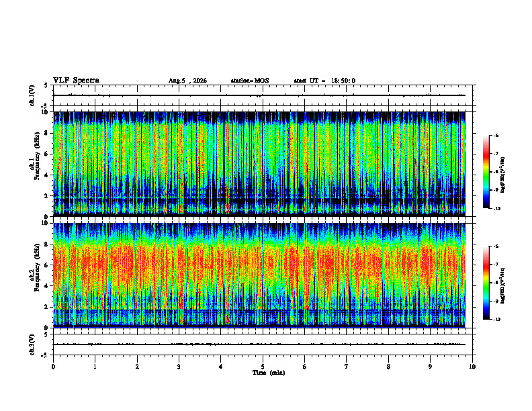
Task: Click ch.2 frequency tick label "6"
Action: click(46, 265)
